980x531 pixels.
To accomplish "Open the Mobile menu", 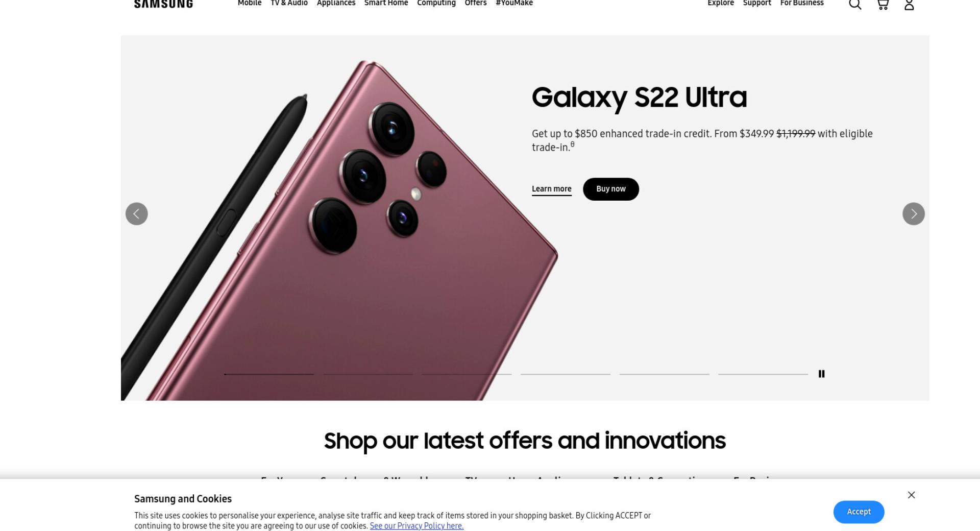I will [250, 3].
